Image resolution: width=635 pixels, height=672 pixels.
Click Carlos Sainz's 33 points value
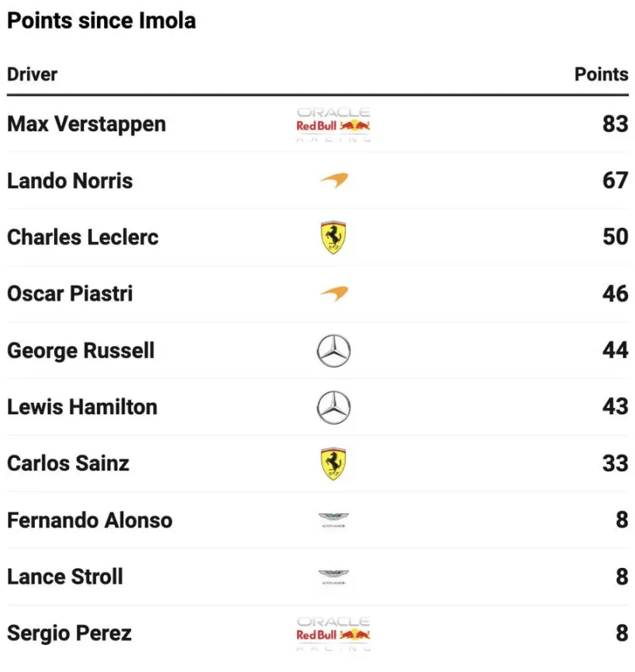[x=615, y=463]
